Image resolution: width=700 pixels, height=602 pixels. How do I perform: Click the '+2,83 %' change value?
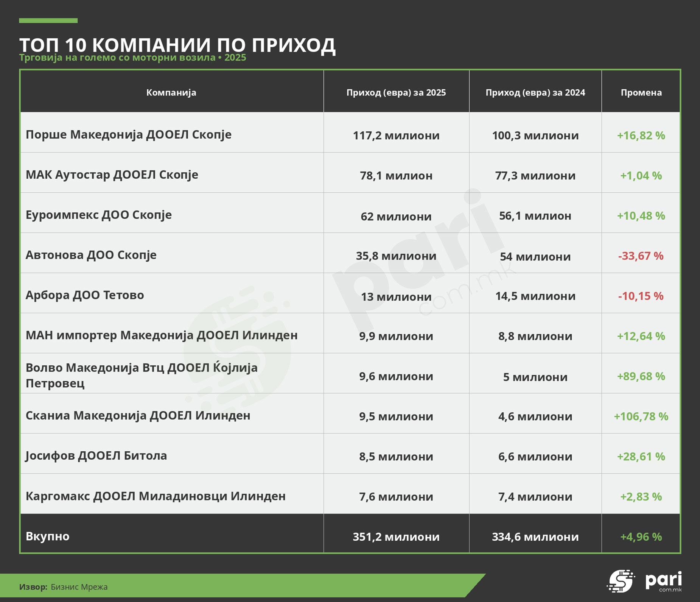pos(641,497)
